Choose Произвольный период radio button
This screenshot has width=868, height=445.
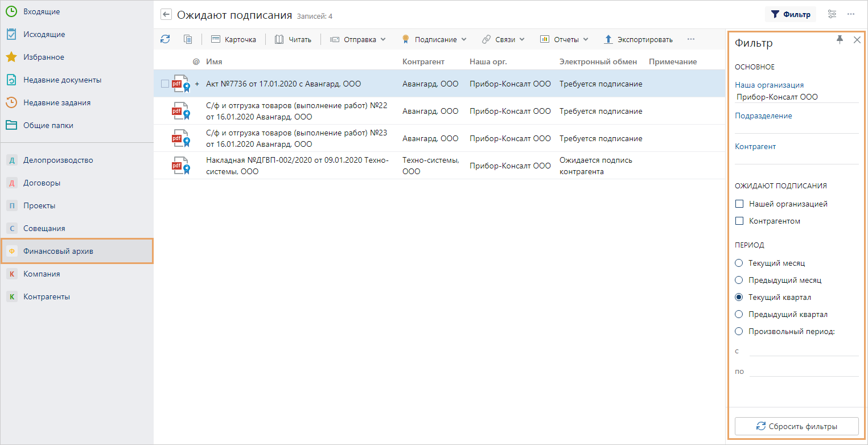tap(739, 331)
